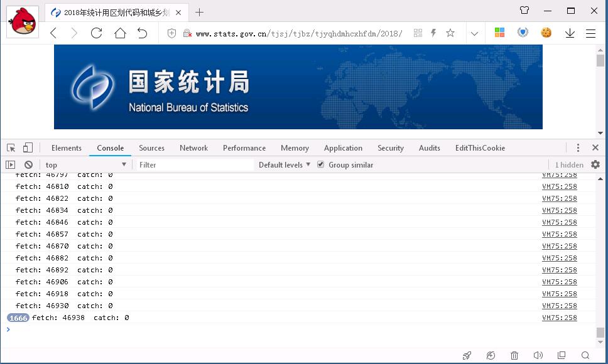608x364 pixels.
Task: Switch to the Network panel
Action: (x=193, y=148)
